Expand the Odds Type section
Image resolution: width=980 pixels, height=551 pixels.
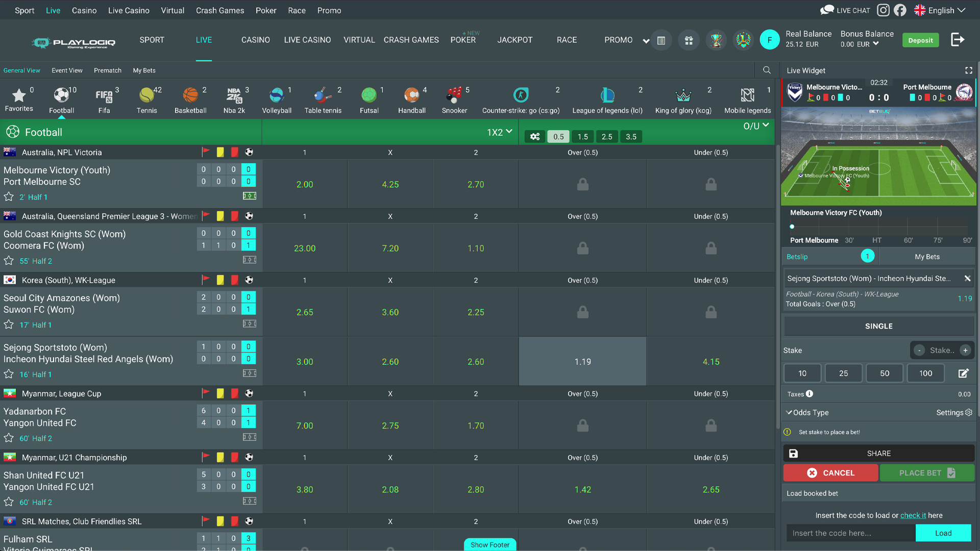[x=807, y=412]
